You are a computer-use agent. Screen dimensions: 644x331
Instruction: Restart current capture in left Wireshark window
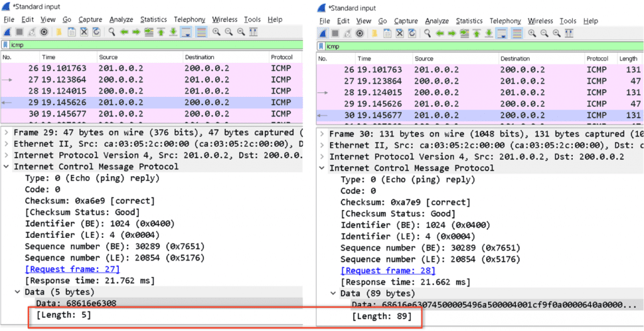click(x=31, y=31)
